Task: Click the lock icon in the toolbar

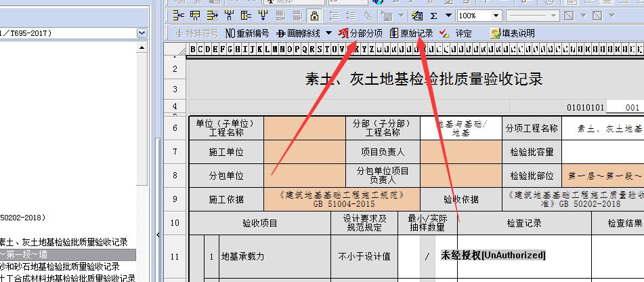Action: (x=314, y=16)
